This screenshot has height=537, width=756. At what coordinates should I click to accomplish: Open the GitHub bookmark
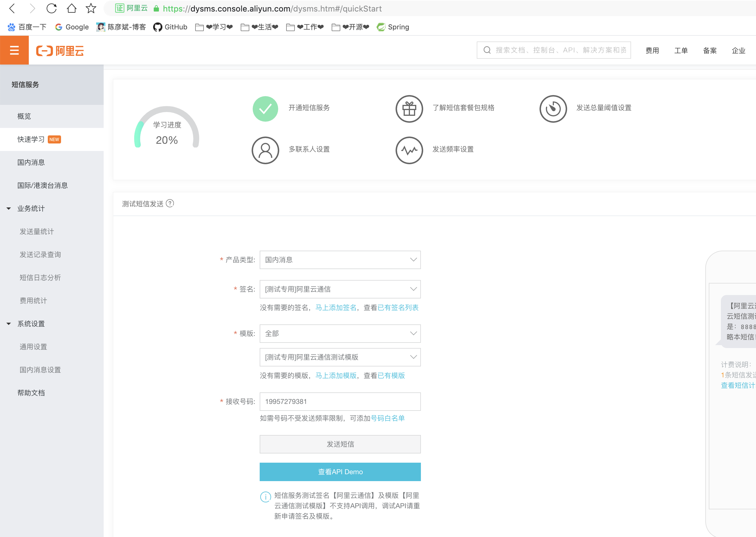170,27
